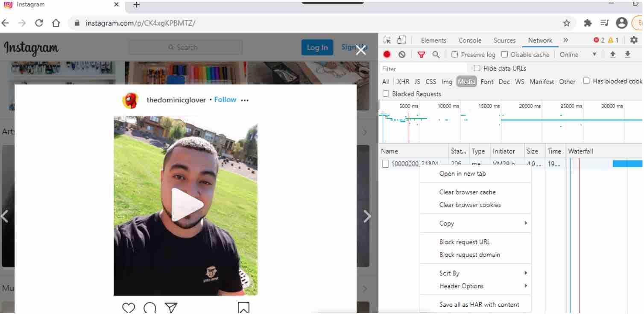Share the post with the paper plane icon
644x314 pixels.
click(171, 308)
